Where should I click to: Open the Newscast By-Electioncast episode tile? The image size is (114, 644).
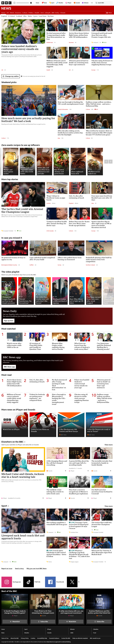71,424
